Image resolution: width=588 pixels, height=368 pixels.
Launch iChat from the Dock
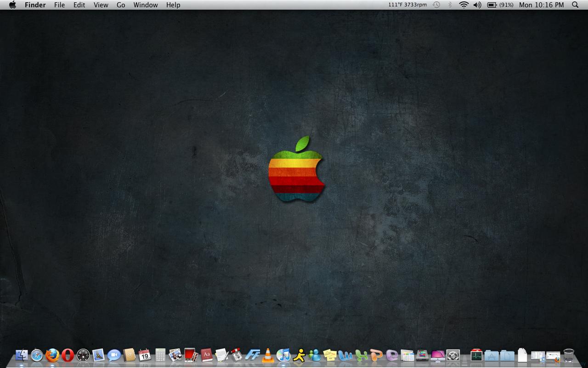point(114,355)
